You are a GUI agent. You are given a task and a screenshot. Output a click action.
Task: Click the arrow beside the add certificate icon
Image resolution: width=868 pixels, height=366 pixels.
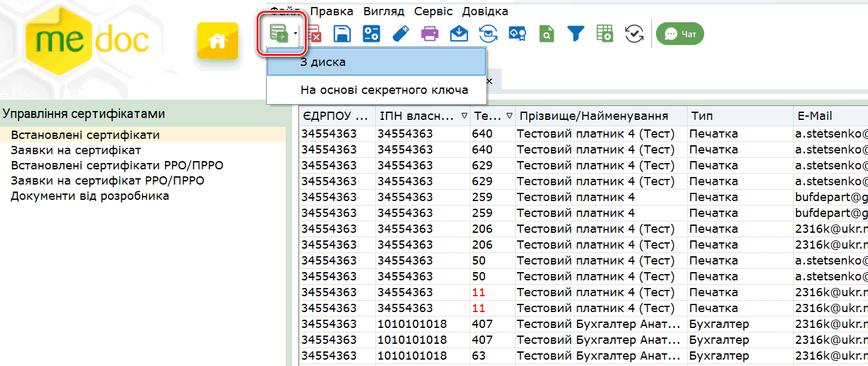295,34
